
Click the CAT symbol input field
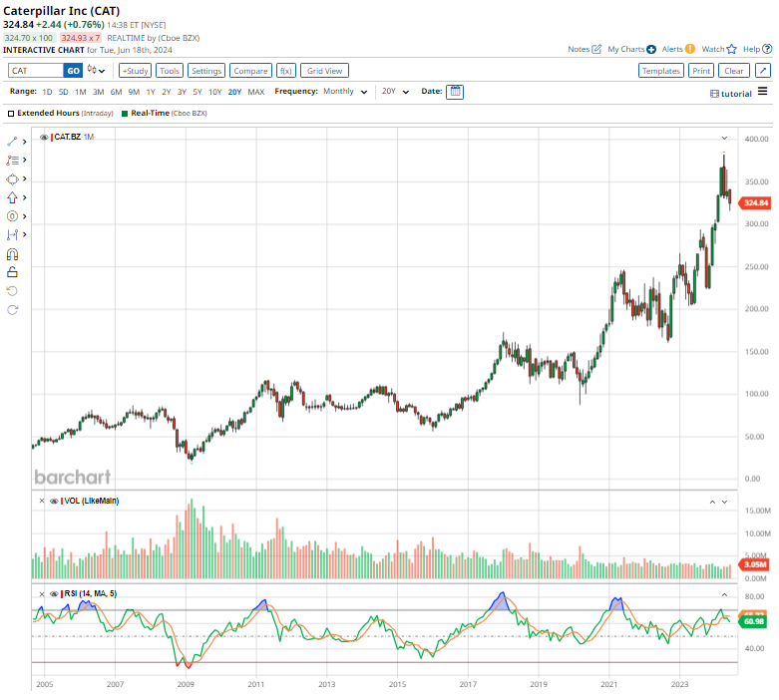click(35, 71)
